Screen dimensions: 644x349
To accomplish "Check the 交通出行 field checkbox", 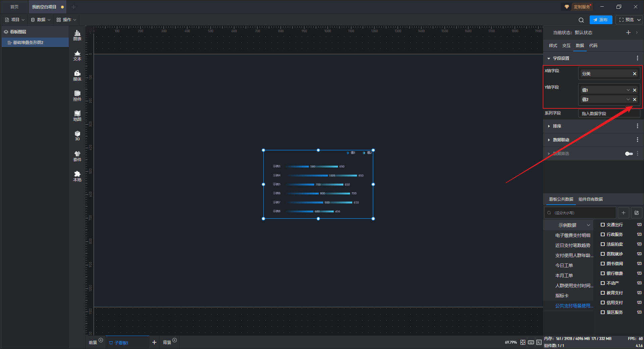I will tap(603, 225).
